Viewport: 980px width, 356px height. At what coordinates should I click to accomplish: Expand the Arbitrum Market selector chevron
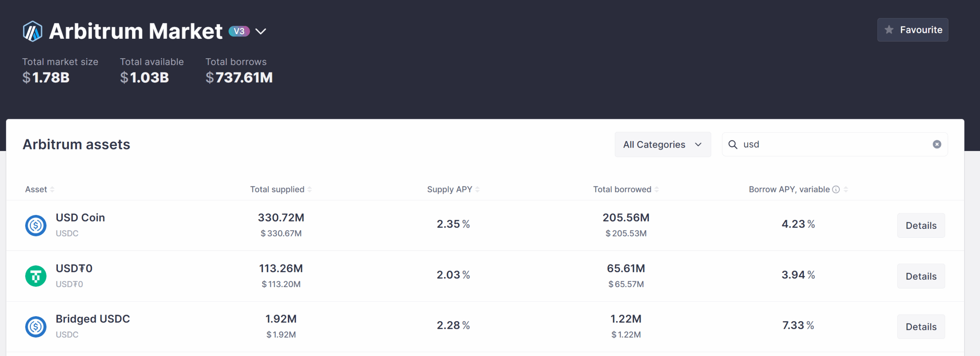click(x=261, y=31)
